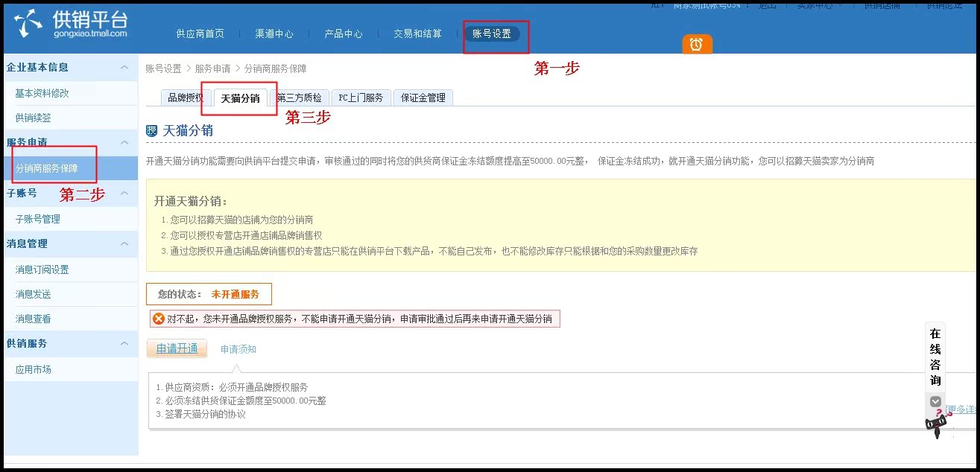Click the 天猫分销 section heading
This screenshot has width=980, height=472.
188,130
